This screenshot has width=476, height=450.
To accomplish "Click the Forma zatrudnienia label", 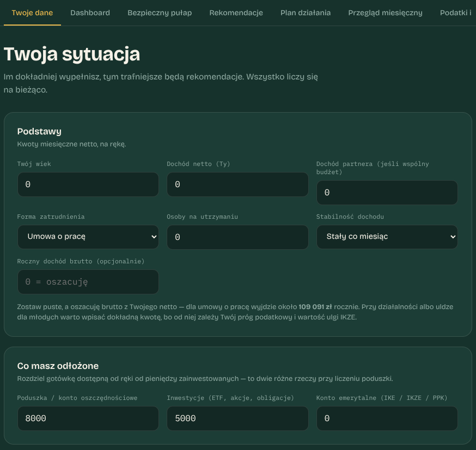I will (51, 217).
